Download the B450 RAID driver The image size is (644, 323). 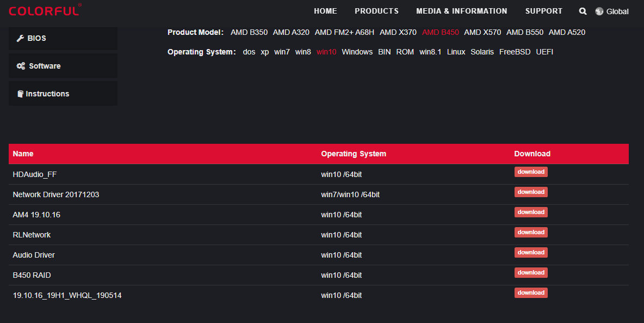coord(531,273)
